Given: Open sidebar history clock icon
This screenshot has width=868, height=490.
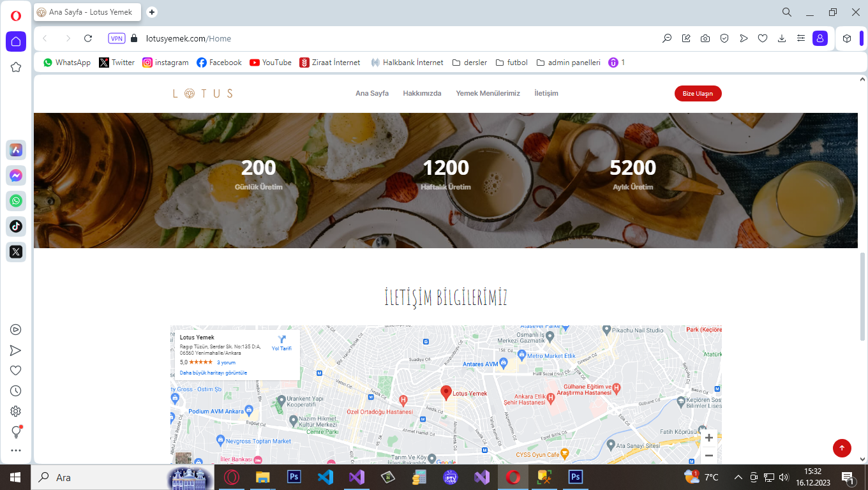Looking at the screenshot, I should pos(16,391).
